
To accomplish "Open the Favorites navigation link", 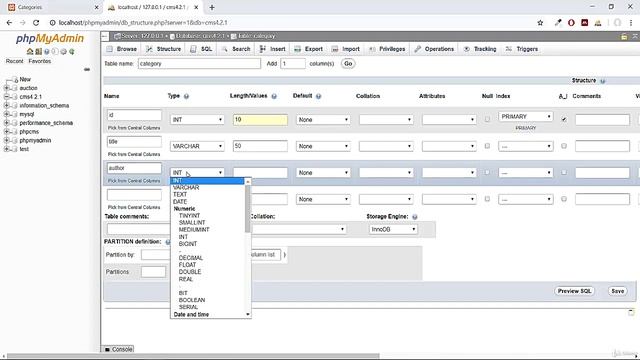I will [x=40, y=61].
